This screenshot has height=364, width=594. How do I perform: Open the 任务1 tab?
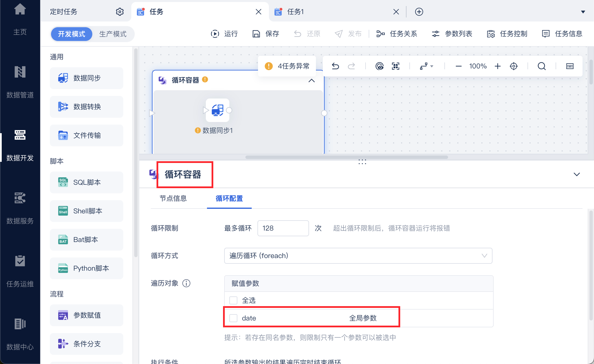coord(296,12)
